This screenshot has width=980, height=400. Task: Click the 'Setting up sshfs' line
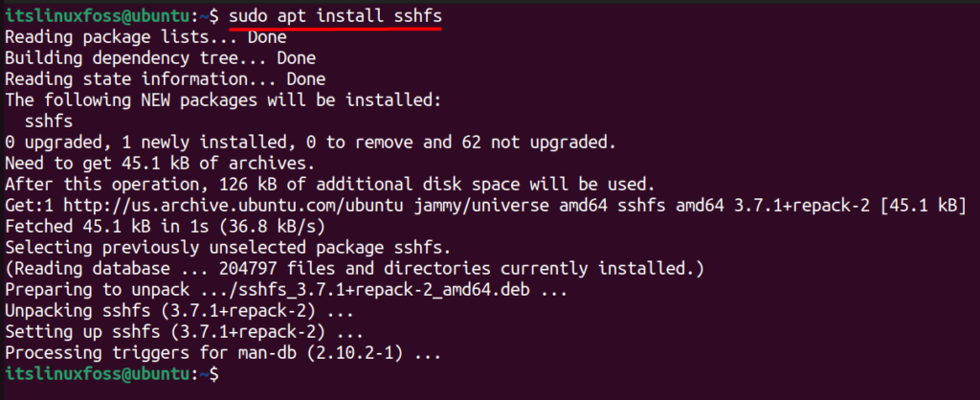coord(185,332)
